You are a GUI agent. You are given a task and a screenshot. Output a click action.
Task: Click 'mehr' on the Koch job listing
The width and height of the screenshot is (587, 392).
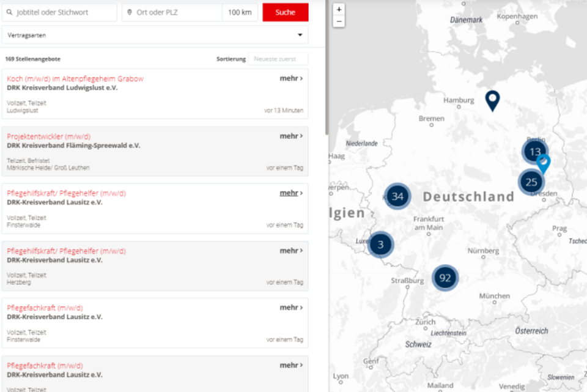click(x=291, y=78)
